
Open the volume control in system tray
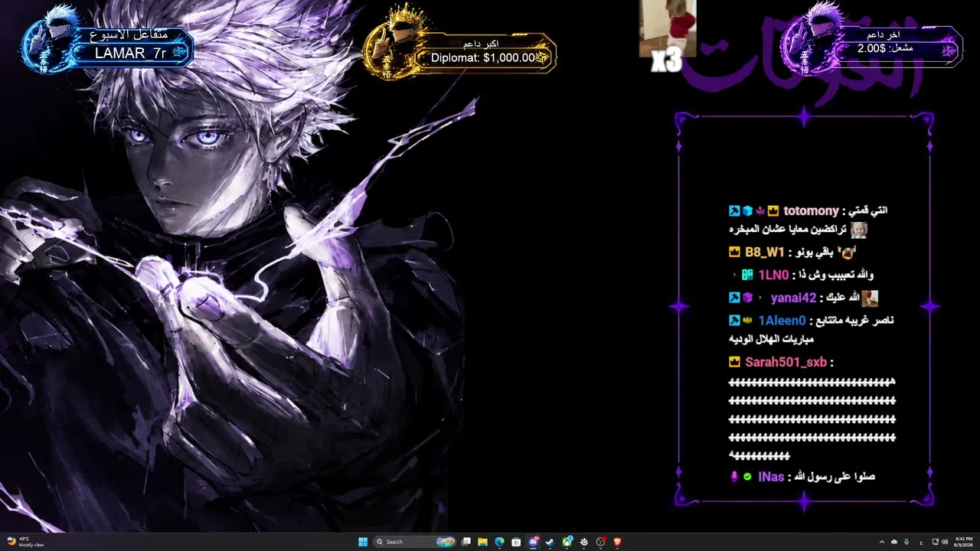click(x=946, y=542)
